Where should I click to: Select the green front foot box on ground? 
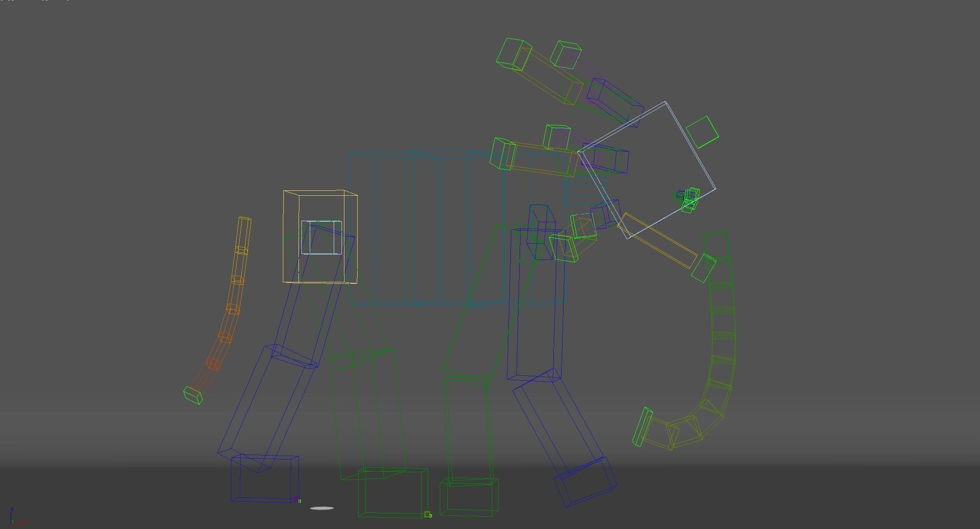(469, 497)
